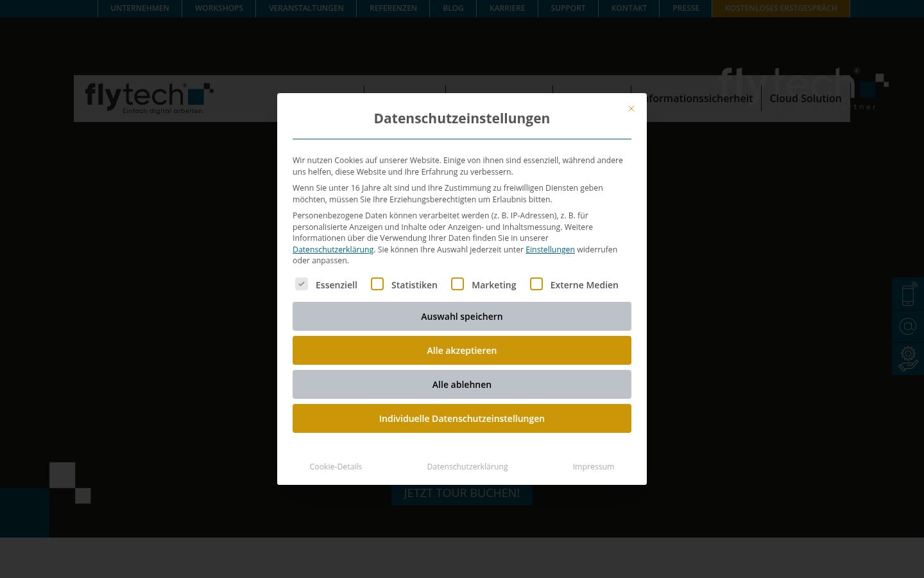The image size is (924, 578).
Task: Open the Presse menu item
Action: coord(686,8)
